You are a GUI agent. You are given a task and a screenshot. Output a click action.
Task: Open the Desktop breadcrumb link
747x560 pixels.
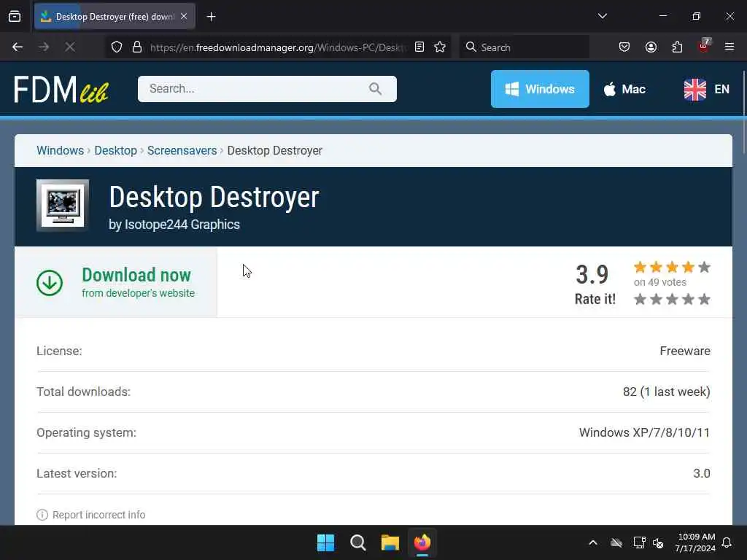click(116, 150)
